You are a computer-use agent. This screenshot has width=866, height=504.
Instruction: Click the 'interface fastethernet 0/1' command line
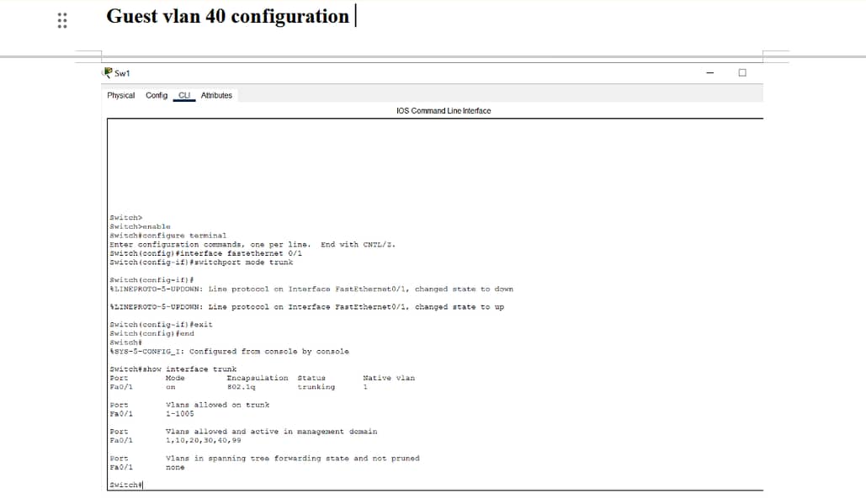205,253
